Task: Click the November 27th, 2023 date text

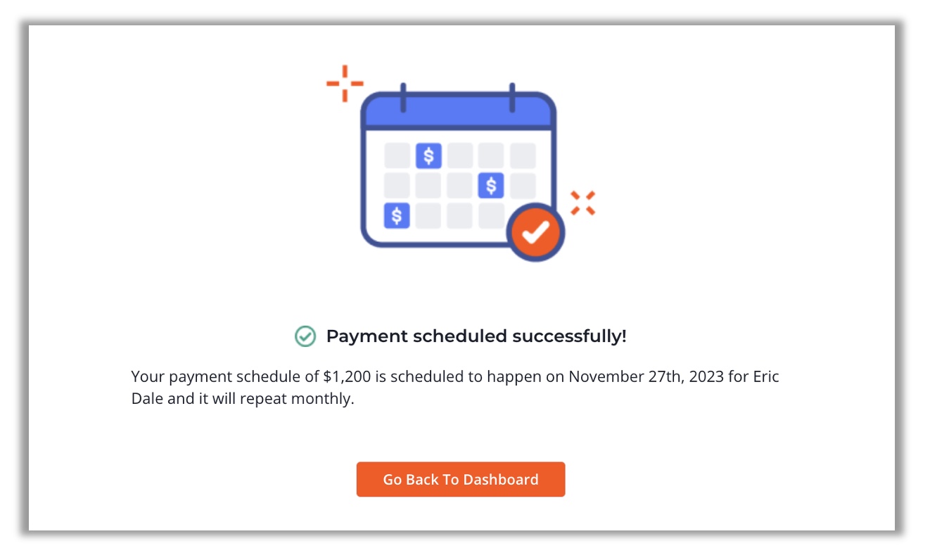Action: (647, 376)
